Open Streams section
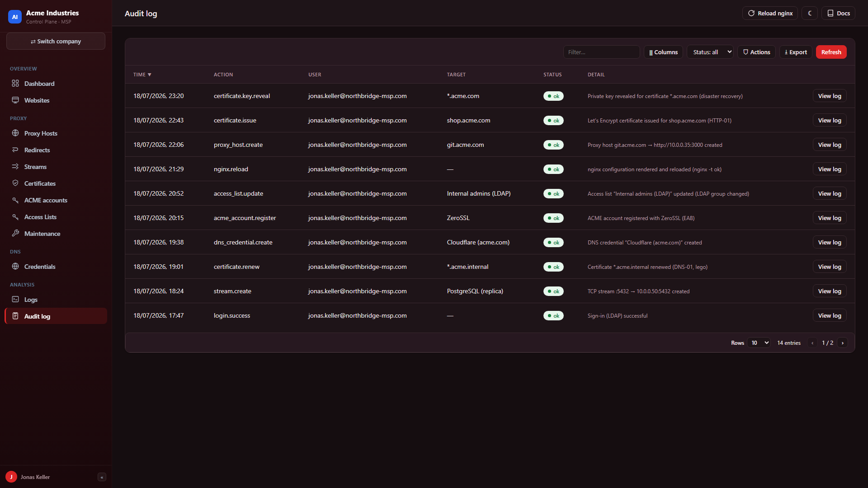Image resolution: width=868 pixels, height=488 pixels. (x=56, y=167)
